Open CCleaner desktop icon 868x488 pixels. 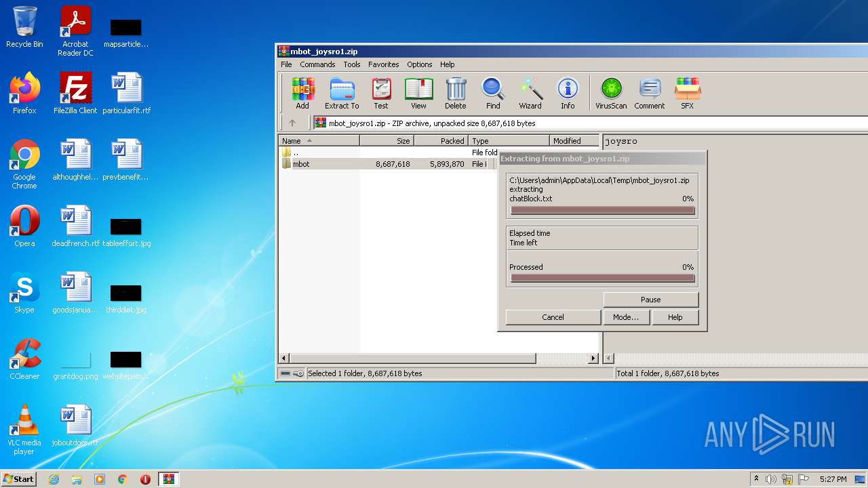(x=24, y=359)
